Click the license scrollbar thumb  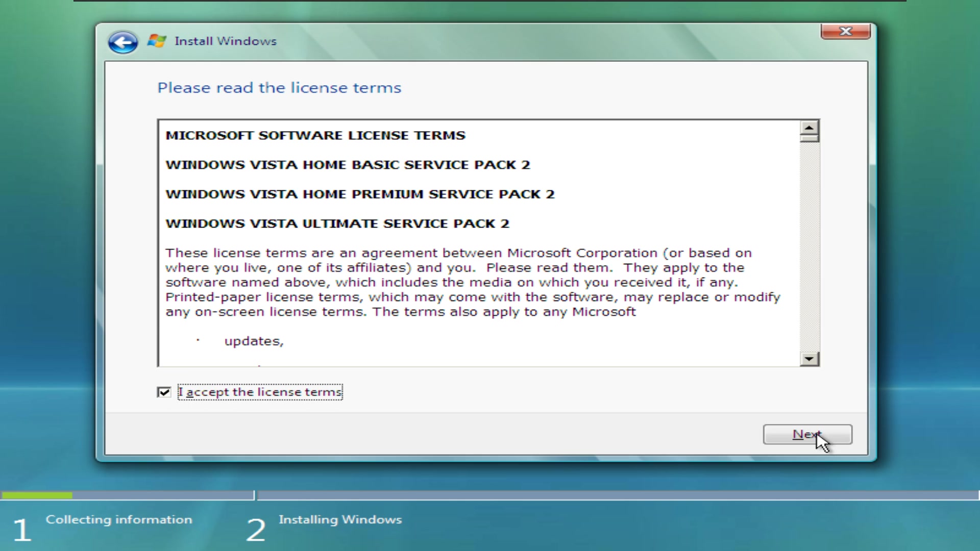(x=810, y=138)
